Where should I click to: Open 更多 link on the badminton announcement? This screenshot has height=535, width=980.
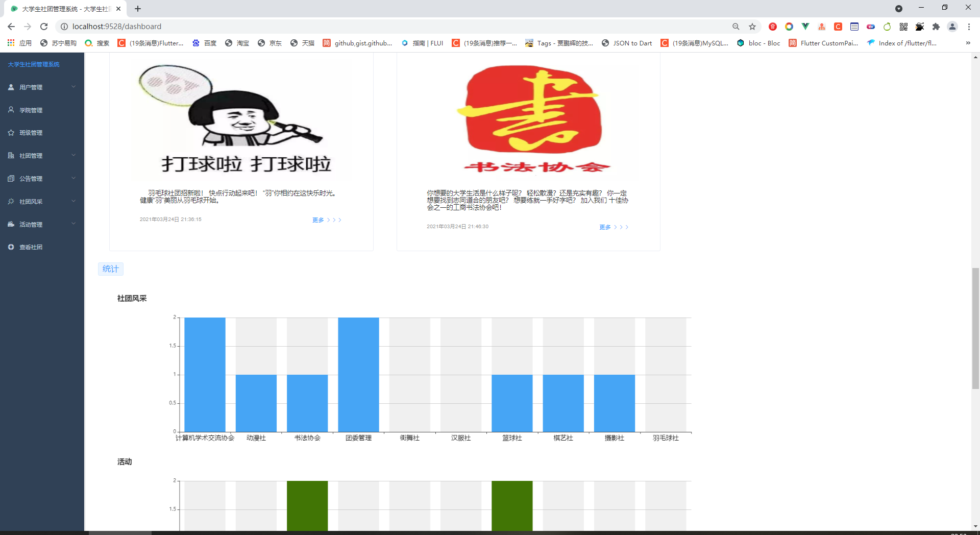318,220
